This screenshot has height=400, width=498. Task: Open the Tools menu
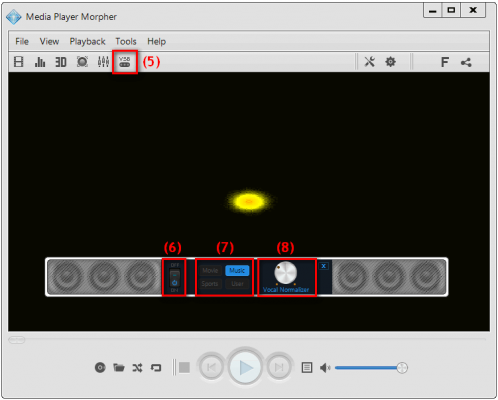(x=126, y=41)
